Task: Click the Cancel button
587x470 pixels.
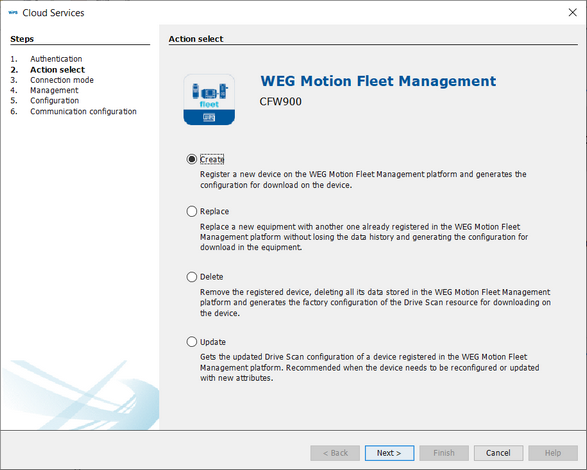Action: tap(498, 453)
